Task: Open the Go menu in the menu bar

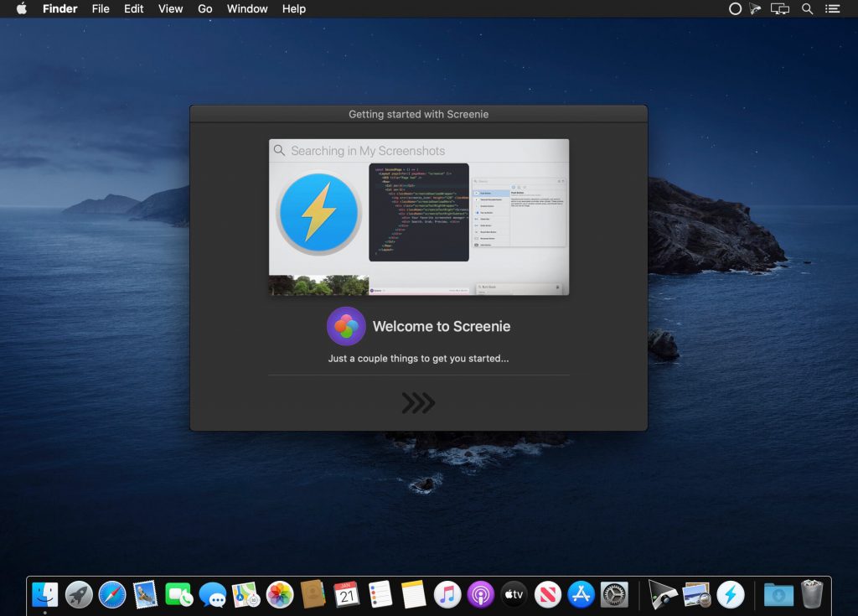Action: tap(204, 9)
